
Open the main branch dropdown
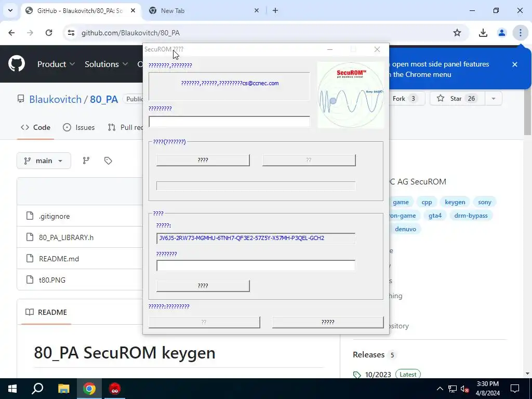point(44,161)
